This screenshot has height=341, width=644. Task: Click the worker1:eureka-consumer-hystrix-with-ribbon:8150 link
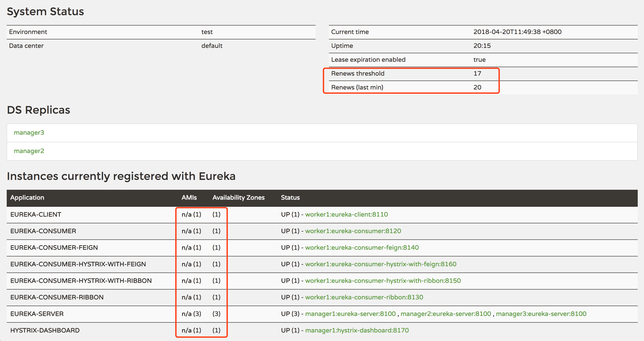(x=383, y=281)
